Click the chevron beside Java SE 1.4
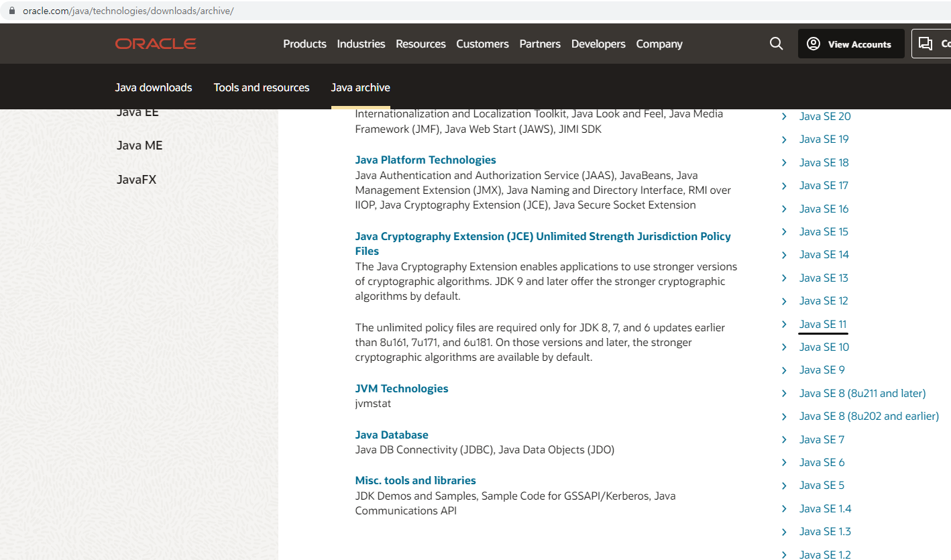951x560 pixels. [784, 508]
